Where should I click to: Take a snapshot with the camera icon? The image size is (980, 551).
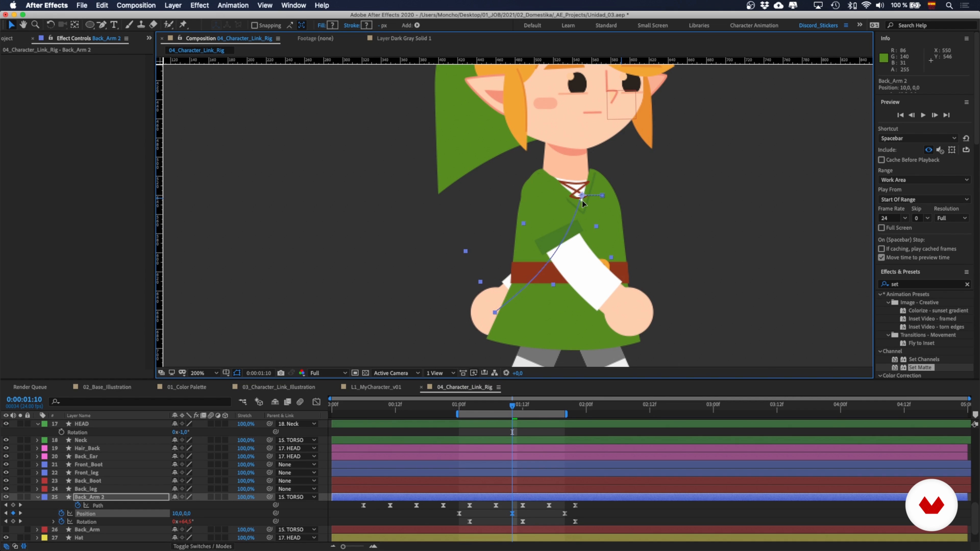pos(281,373)
